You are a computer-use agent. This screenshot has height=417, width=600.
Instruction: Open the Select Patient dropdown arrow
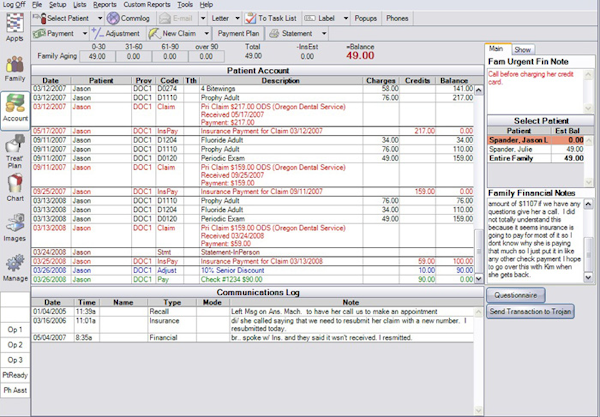[100, 18]
